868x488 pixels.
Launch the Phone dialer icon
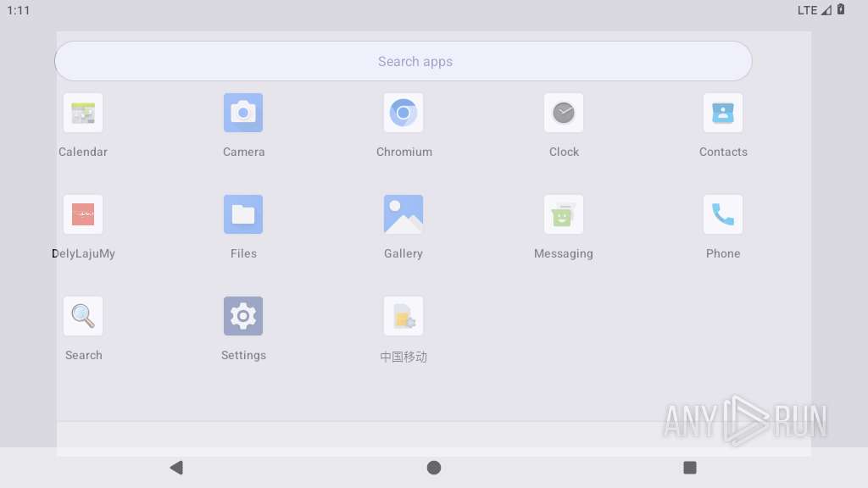723,214
